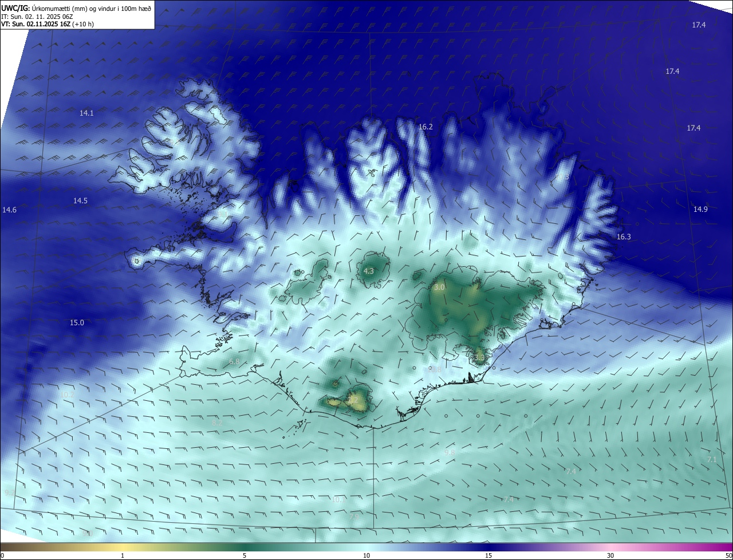Click the 14.9 value label

700,209
